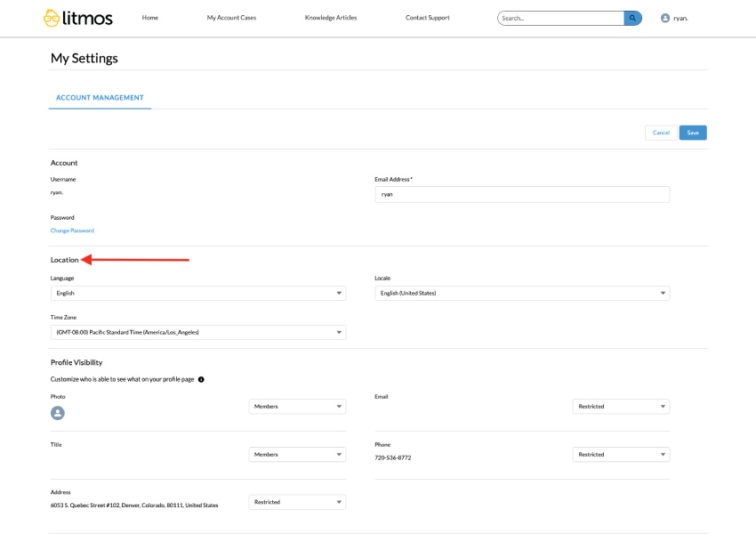Viewport: 756px width, 534px height.
Task: Go to the Home menu
Action: click(150, 18)
